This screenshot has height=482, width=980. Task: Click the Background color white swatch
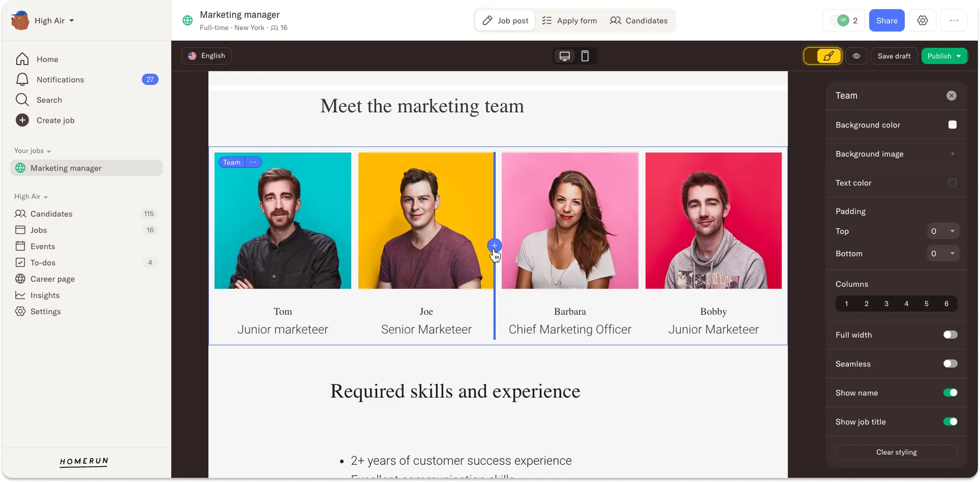click(953, 125)
